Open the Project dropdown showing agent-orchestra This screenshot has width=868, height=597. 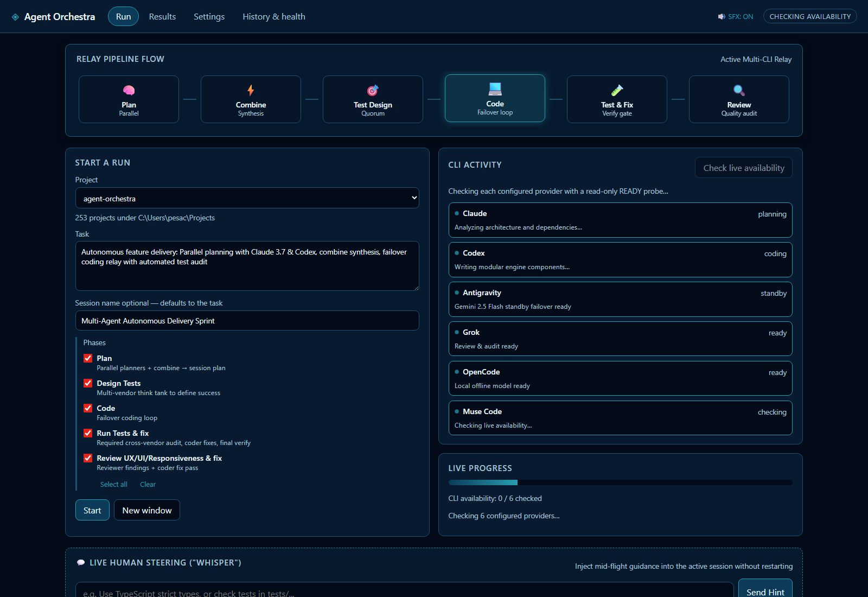247,198
